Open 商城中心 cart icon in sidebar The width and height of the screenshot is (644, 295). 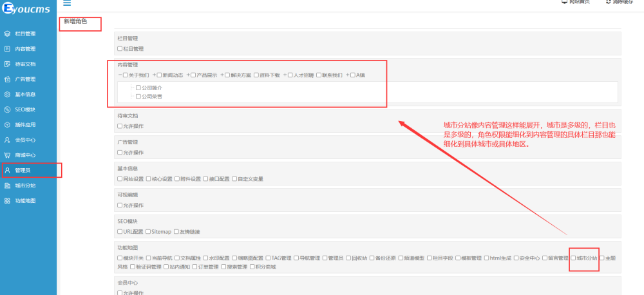(7, 155)
